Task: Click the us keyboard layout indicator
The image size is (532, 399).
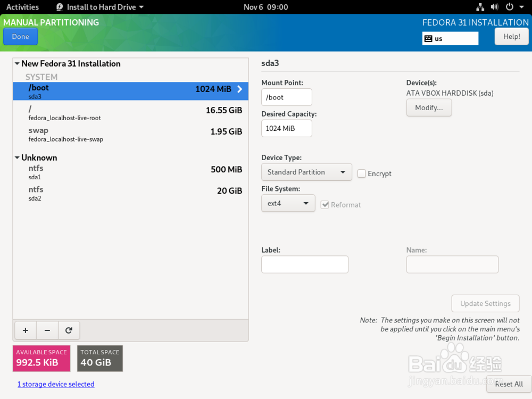Action: coord(450,39)
